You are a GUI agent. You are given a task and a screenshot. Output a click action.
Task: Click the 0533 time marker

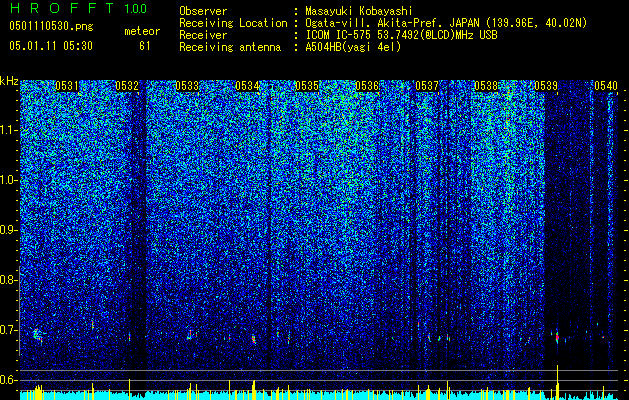pyautogui.click(x=187, y=86)
